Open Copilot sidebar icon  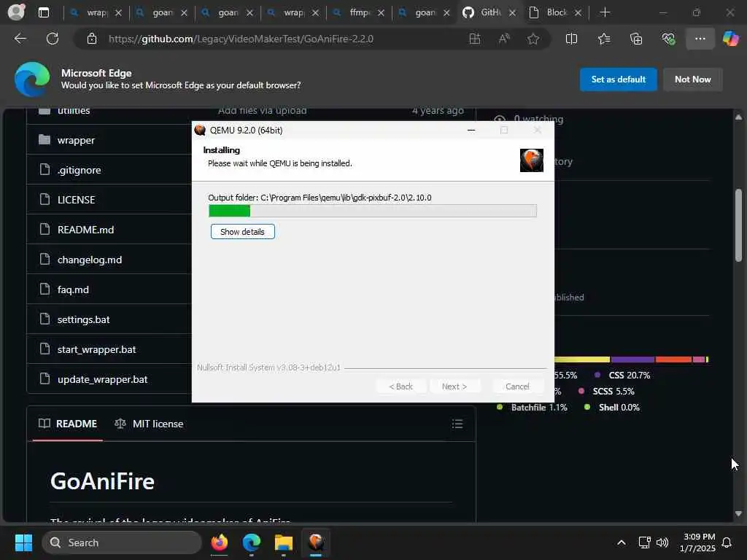click(730, 39)
